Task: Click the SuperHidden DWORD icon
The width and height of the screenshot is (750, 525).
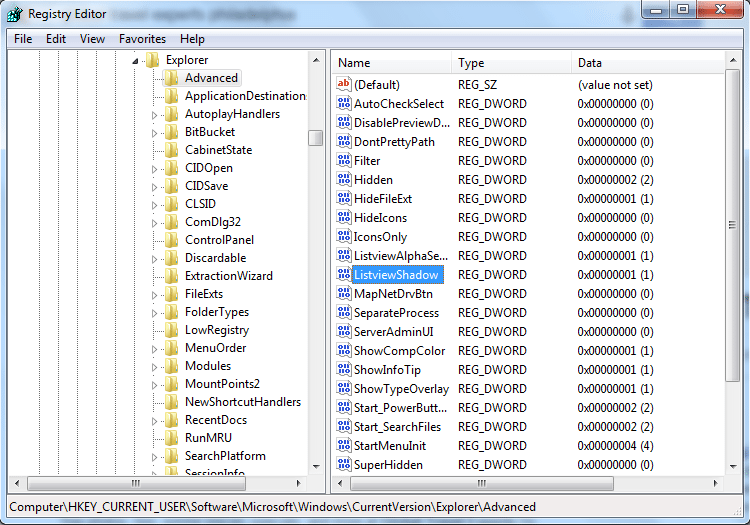Action: point(344,464)
